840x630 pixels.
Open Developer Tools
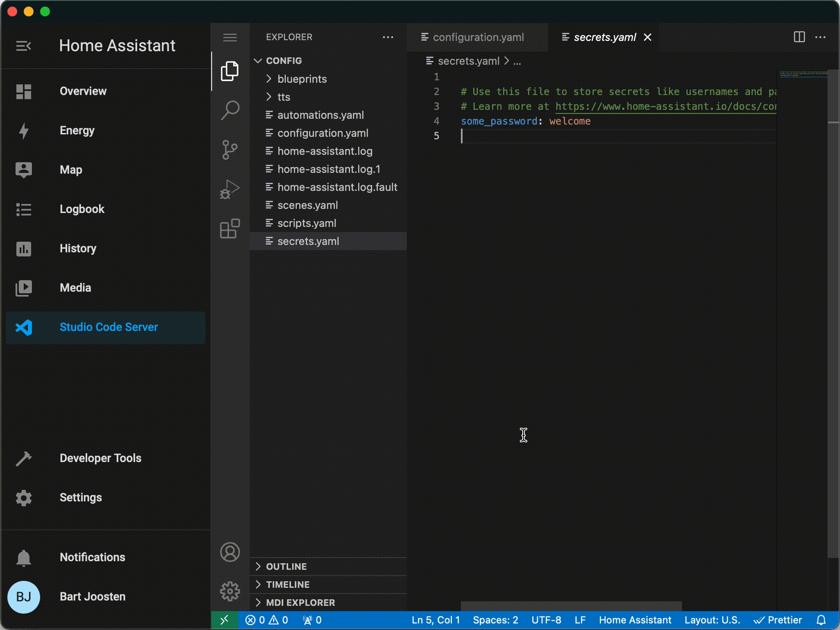(106, 458)
